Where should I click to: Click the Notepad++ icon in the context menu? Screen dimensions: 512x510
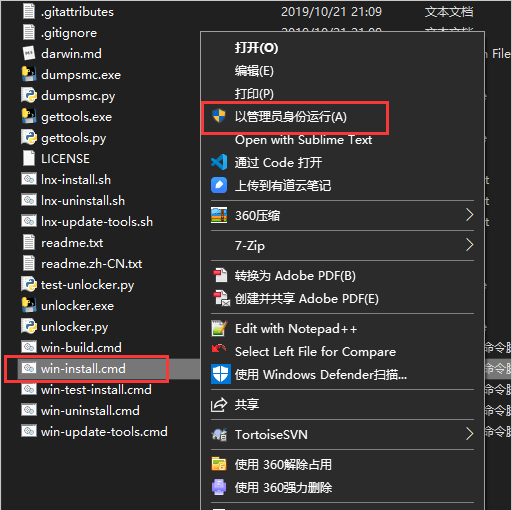point(219,328)
